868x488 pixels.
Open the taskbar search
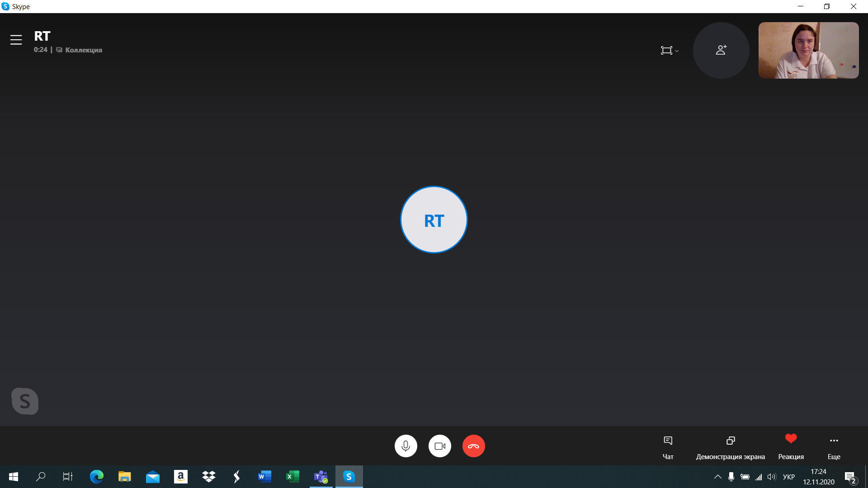(41, 477)
